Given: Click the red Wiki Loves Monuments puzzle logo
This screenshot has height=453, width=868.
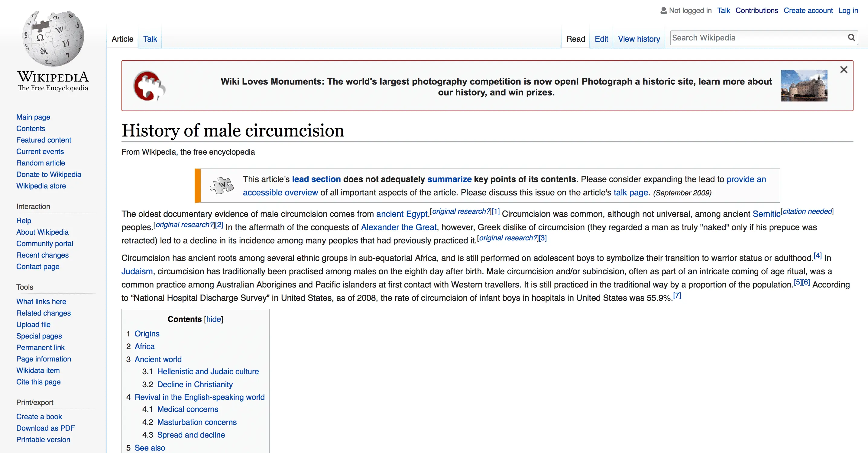Looking at the screenshot, I should coord(149,86).
